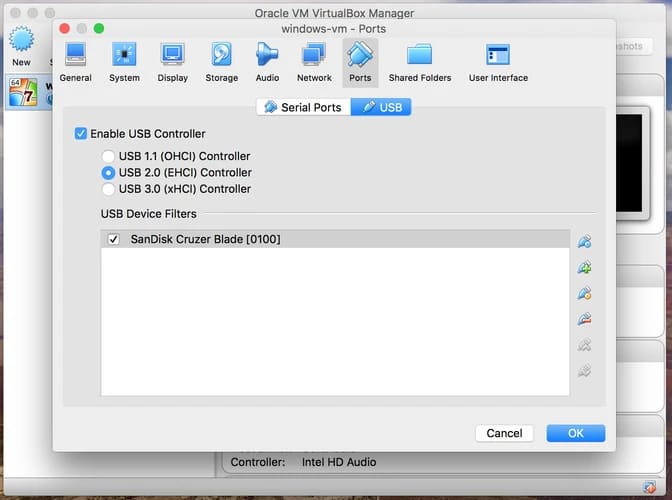This screenshot has height=500, width=672.
Task: Confirm settings with OK button
Action: (576, 433)
